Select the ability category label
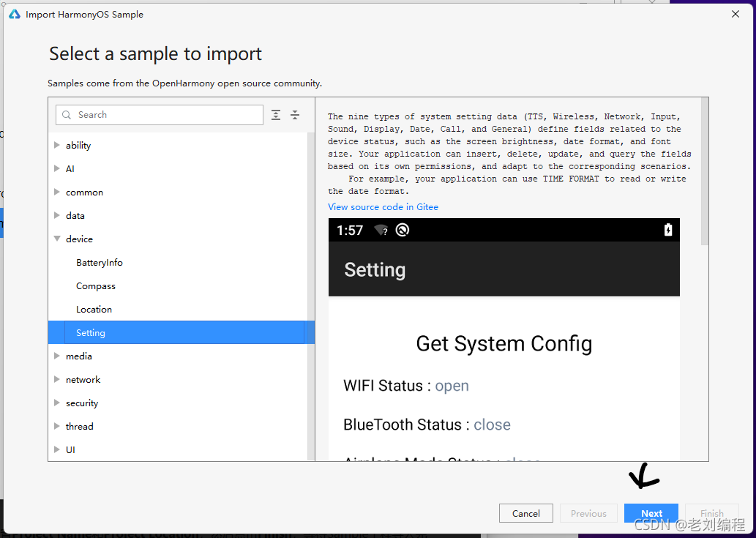The image size is (756, 538). (78, 145)
